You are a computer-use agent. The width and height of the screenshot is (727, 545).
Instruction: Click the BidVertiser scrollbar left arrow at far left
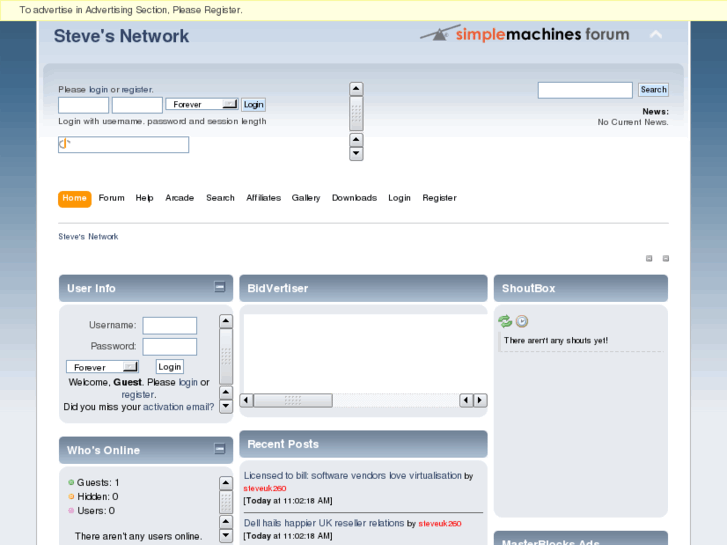[x=247, y=400]
